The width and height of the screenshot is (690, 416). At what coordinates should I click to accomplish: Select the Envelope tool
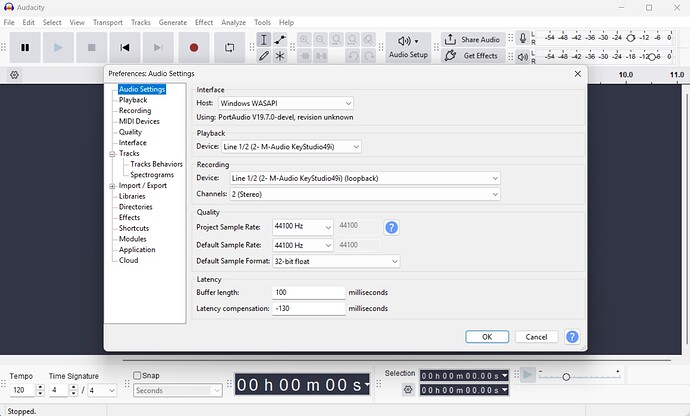click(280, 40)
